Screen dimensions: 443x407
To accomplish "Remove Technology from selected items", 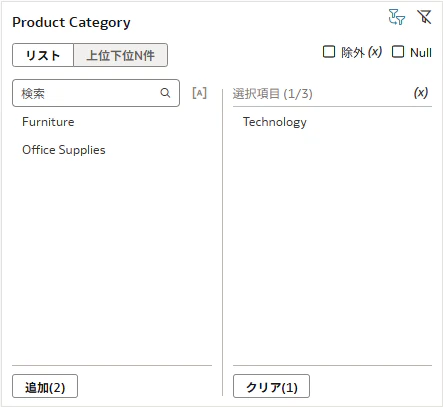I will 275,122.
